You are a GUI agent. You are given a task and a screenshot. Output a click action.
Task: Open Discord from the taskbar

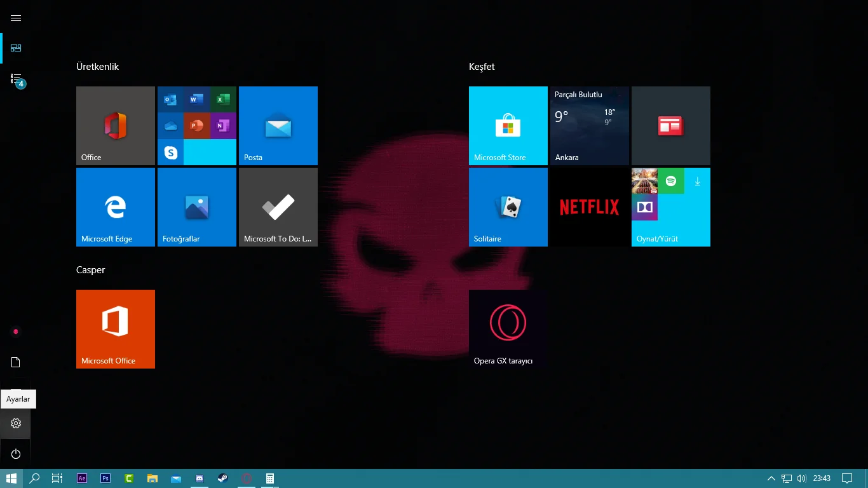[200, 478]
